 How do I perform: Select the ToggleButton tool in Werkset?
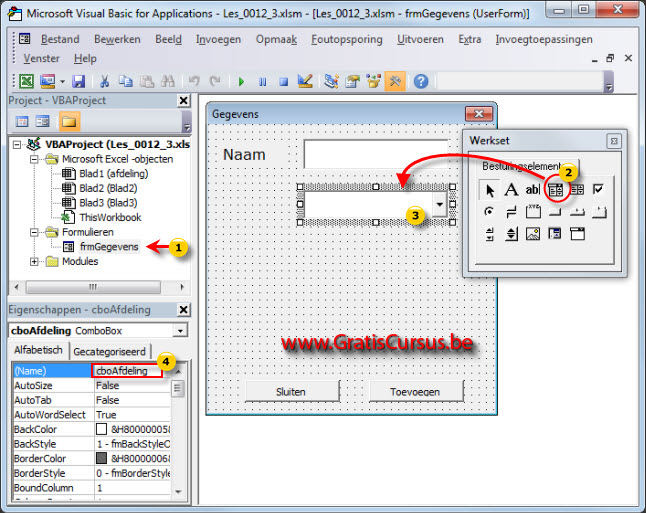[511, 212]
